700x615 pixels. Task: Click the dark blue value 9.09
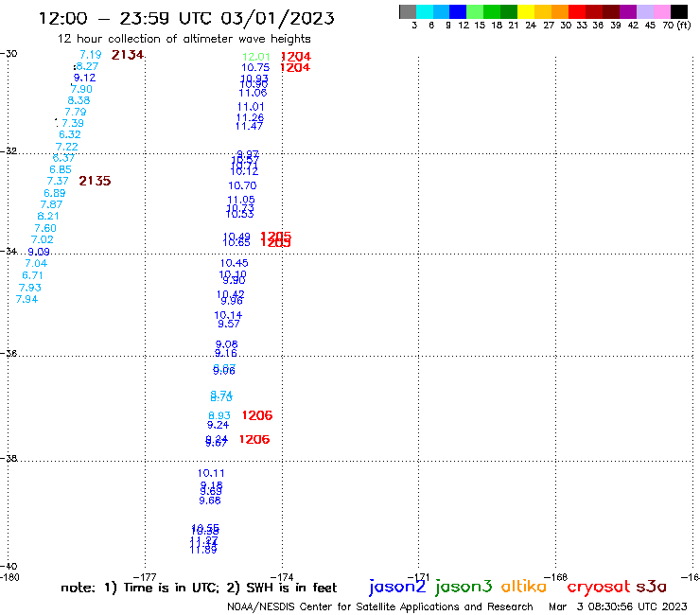[39, 252]
